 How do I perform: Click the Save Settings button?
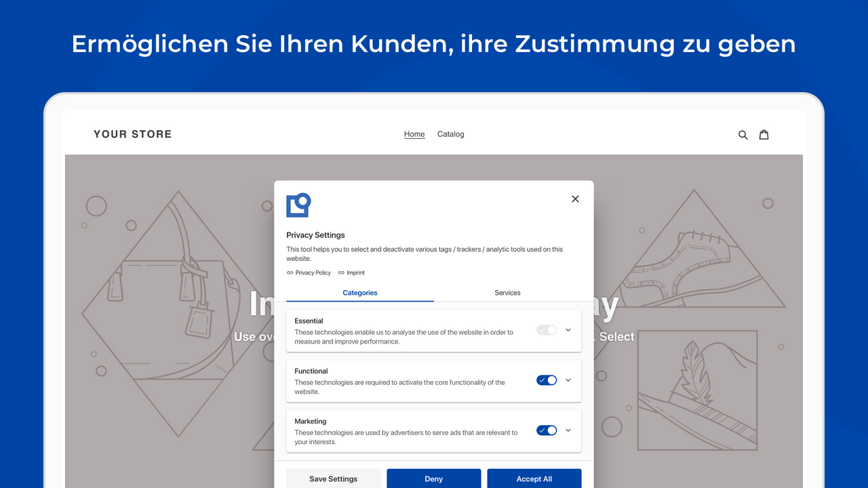333,479
